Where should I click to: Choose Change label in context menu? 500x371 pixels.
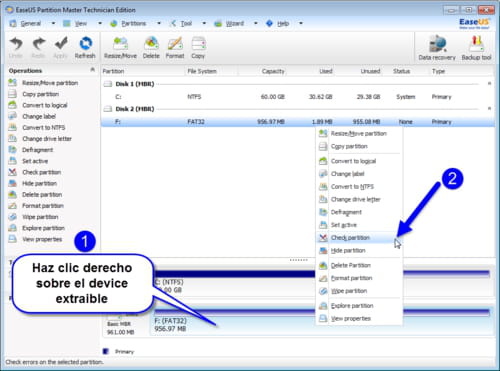(x=359, y=174)
